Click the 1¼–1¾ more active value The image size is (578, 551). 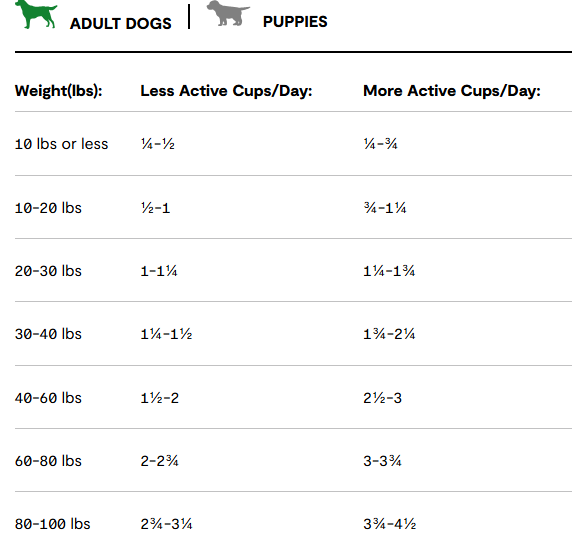click(389, 271)
